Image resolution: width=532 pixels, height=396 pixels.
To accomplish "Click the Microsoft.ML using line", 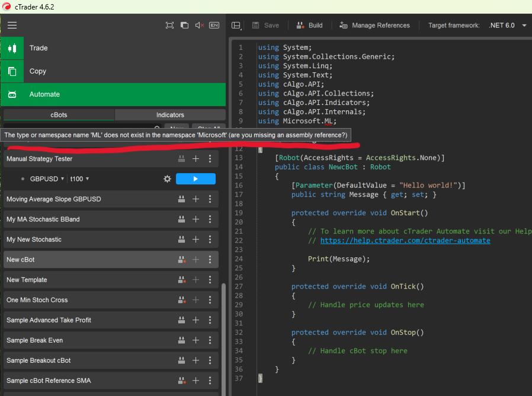I will click(297, 122).
